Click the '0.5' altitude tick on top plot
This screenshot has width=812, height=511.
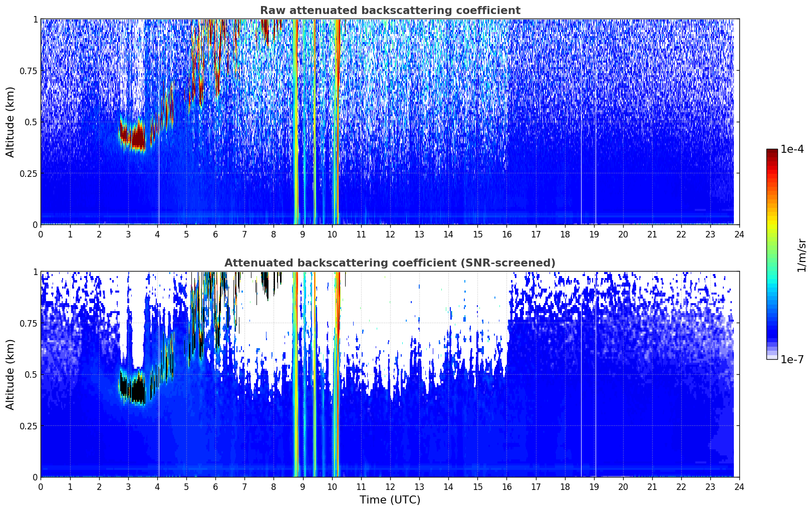coord(31,122)
